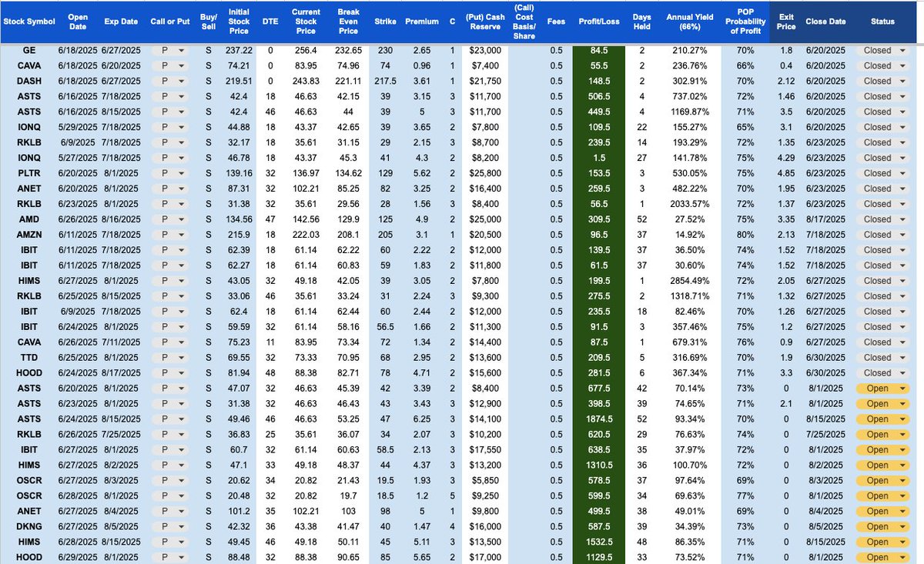The width and height of the screenshot is (924, 564).
Task: Select the Fees column header
Action: coord(556,22)
